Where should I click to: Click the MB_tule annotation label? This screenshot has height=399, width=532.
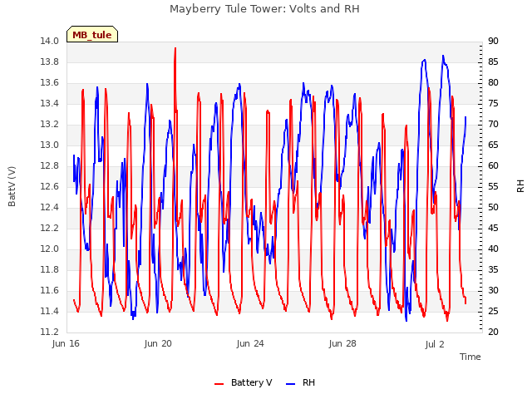pos(92,35)
